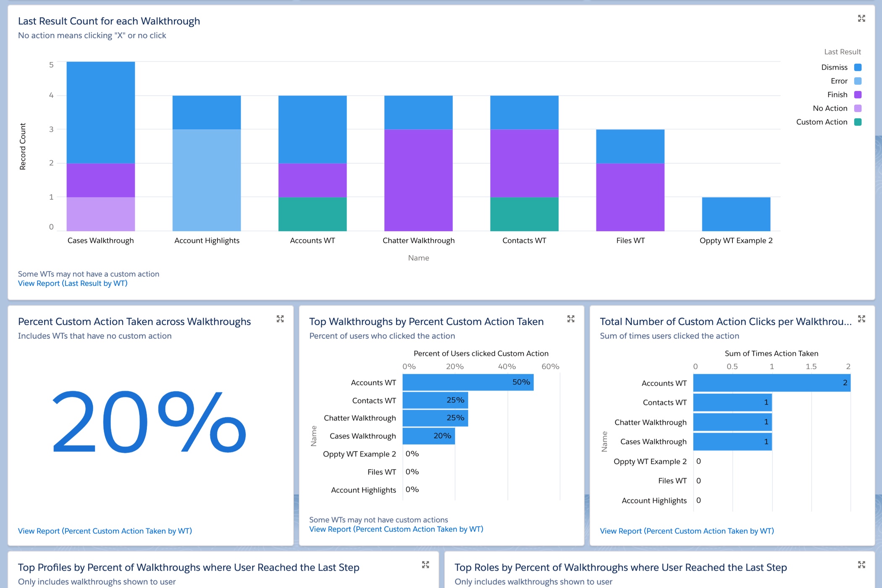Screen dimensions: 882x588
Task: Expand the Top Roles widget
Action: pyautogui.click(x=862, y=565)
